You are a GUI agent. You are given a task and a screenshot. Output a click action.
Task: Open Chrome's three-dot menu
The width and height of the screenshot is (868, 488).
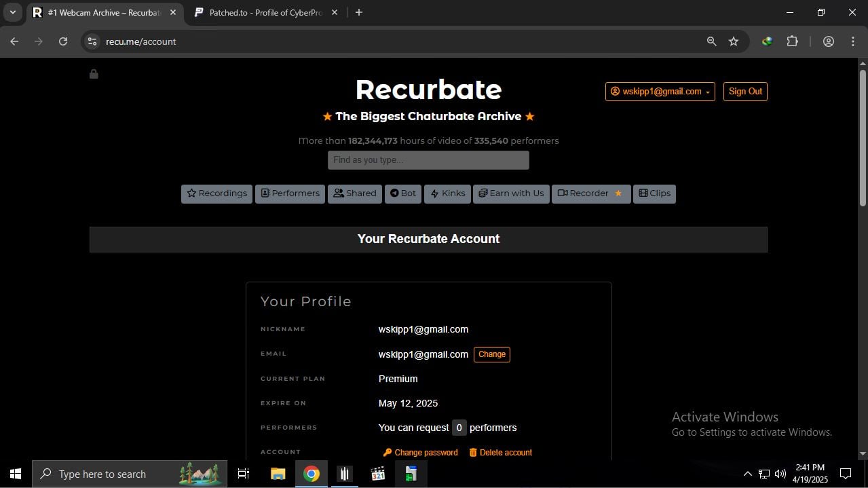[853, 41]
